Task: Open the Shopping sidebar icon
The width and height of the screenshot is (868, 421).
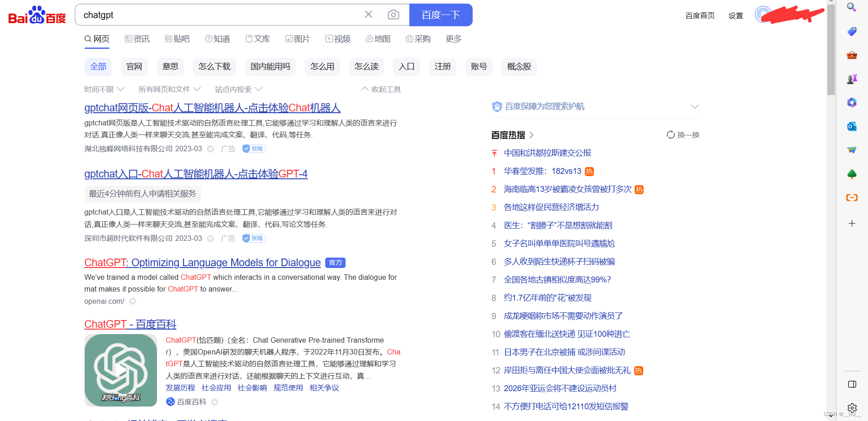Action: [x=852, y=31]
